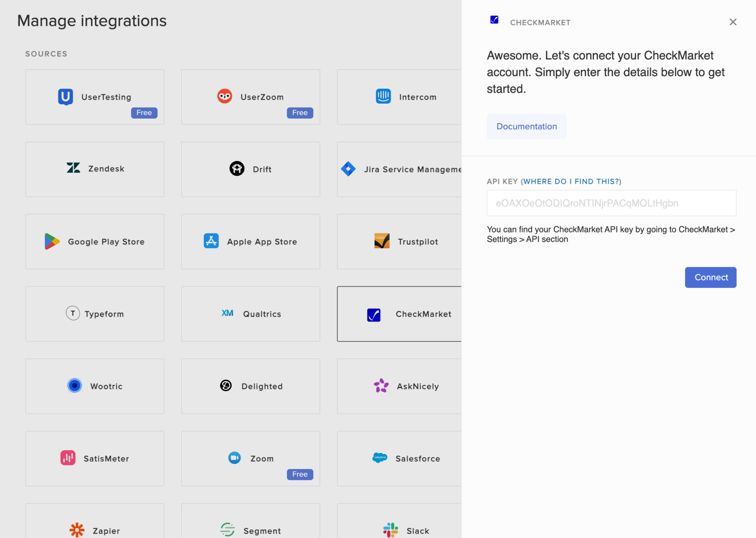This screenshot has width=756, height=538.
Task: Click the Google Play Store triangle icon
Action: pos(52,241)
